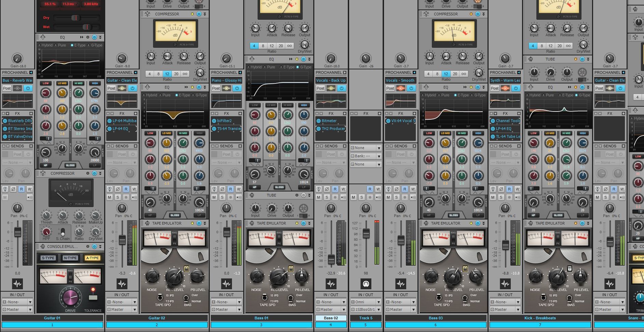Select ratio 8 on Bass 01 compressor
The width and height of the screenshot is (644, 332).
pyautogui.click(x=263, y=46)
